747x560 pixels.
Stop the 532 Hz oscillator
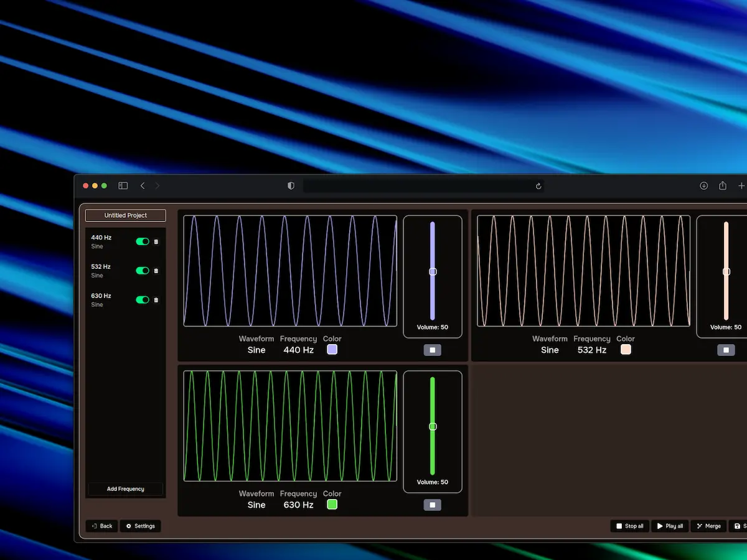click(x=726, y=350)
